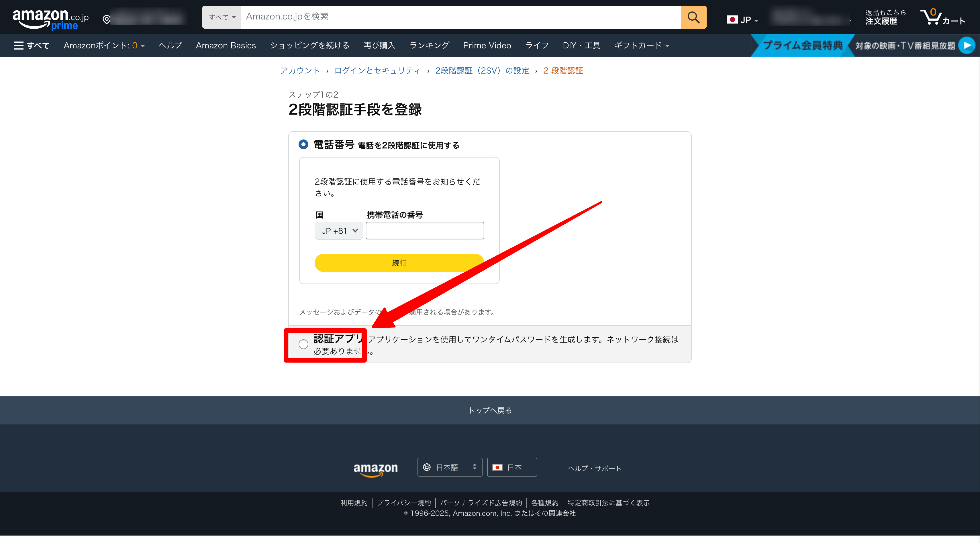Image resolution: width=980 pixels, height=543 pixels.
Task: Open Amazon Basics nav item
Action: [226, 46]
